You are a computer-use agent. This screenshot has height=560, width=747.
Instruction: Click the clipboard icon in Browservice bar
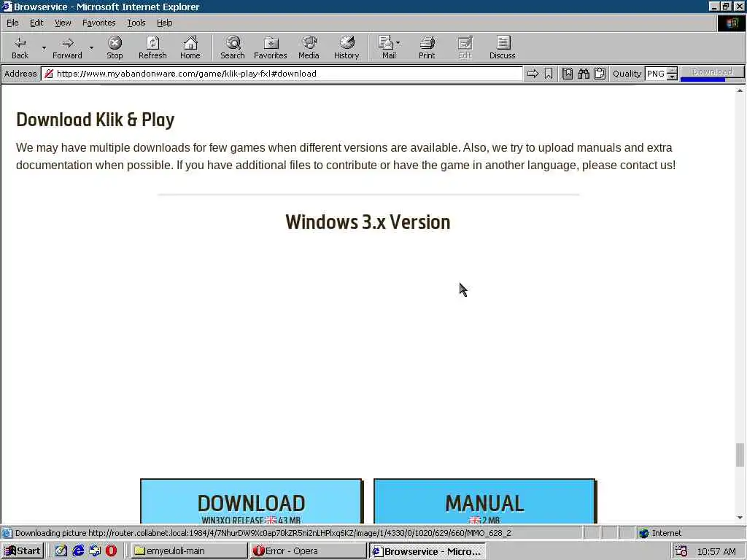(600, 74)
